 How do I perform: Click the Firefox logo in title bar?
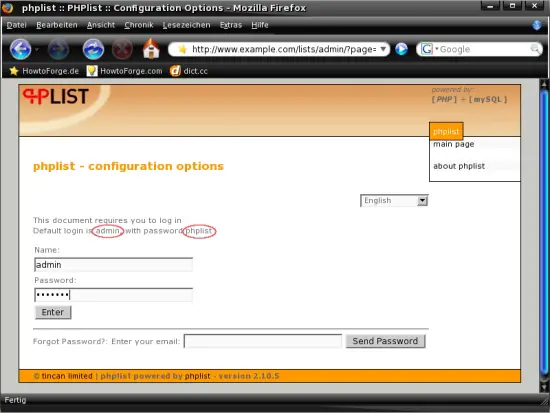(x=7, y=7)
